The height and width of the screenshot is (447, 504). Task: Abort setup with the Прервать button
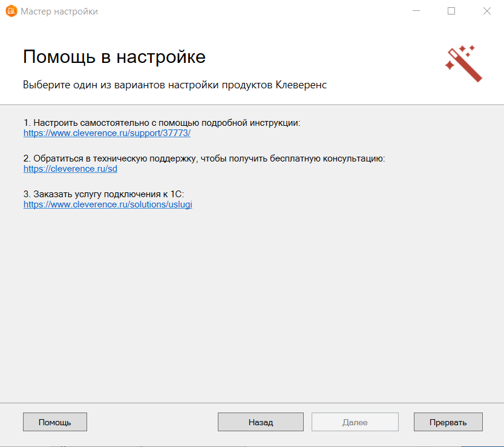pos(448,422)
